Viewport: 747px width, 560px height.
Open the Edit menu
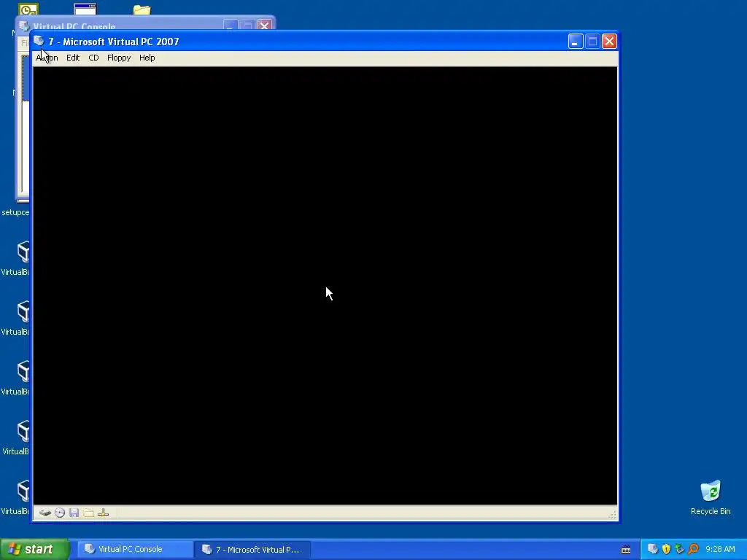73,58
